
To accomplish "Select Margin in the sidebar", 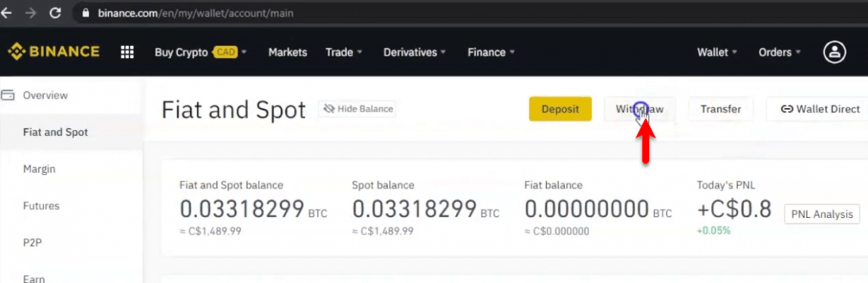I will coord(39,169).
